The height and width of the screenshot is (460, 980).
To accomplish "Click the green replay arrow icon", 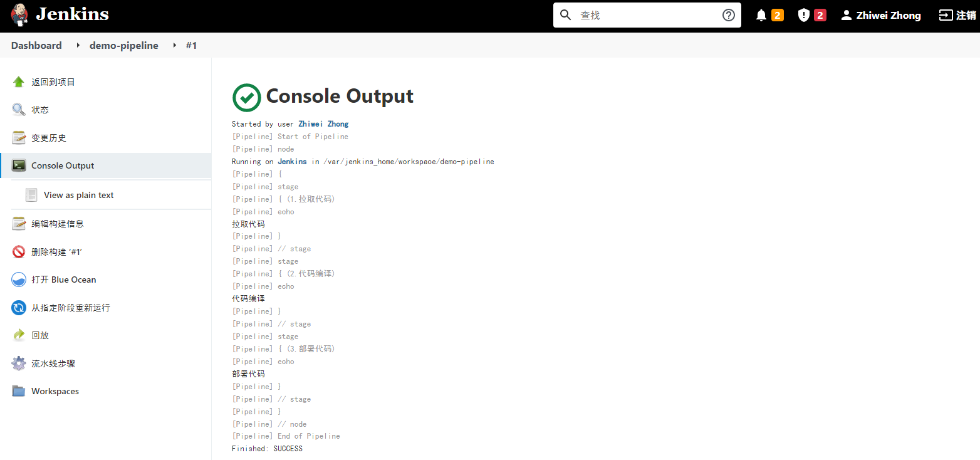I will (x=19, y=335).
